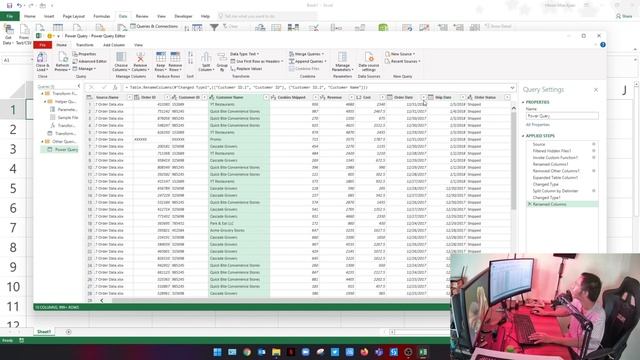Screen dimensions: 640x360
Task: Click Excel icon in taskbar
Action: [x=423, y=352]
